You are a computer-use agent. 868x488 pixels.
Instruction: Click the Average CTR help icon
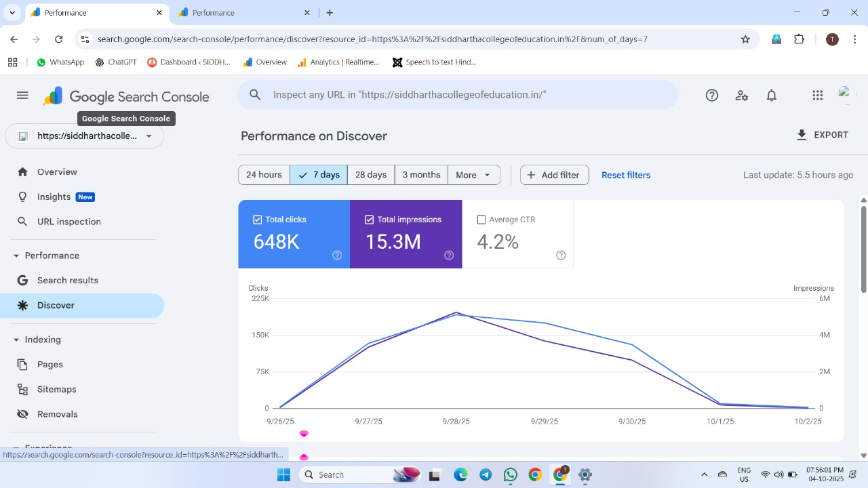coord(561,256)
